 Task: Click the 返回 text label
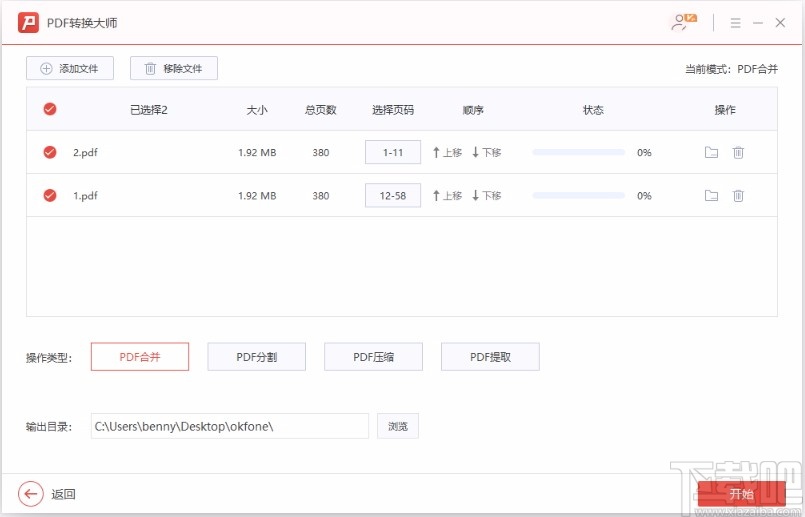pos(64,494)
